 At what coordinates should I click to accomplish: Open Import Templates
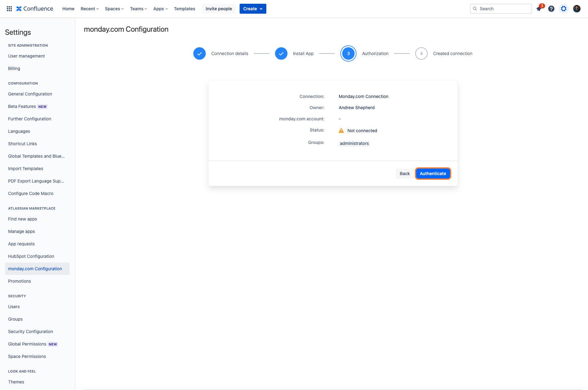(x=37, y=169)
